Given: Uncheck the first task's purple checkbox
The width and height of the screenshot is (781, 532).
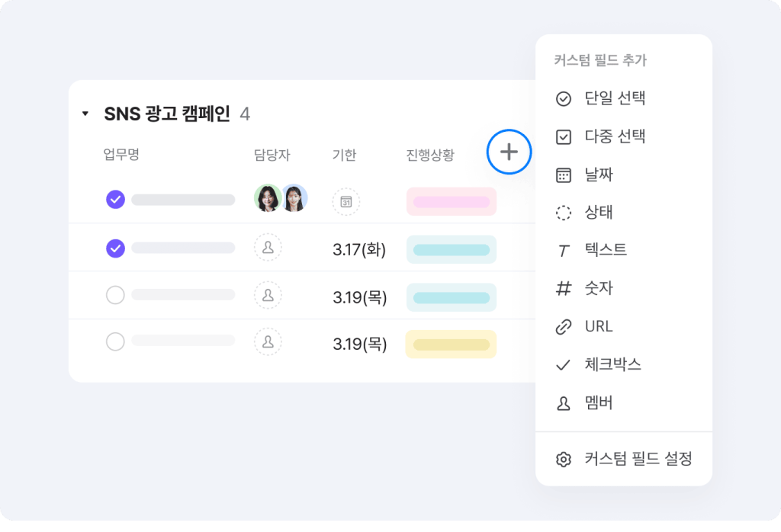Looking at the screenshot, I should [115, 200].
